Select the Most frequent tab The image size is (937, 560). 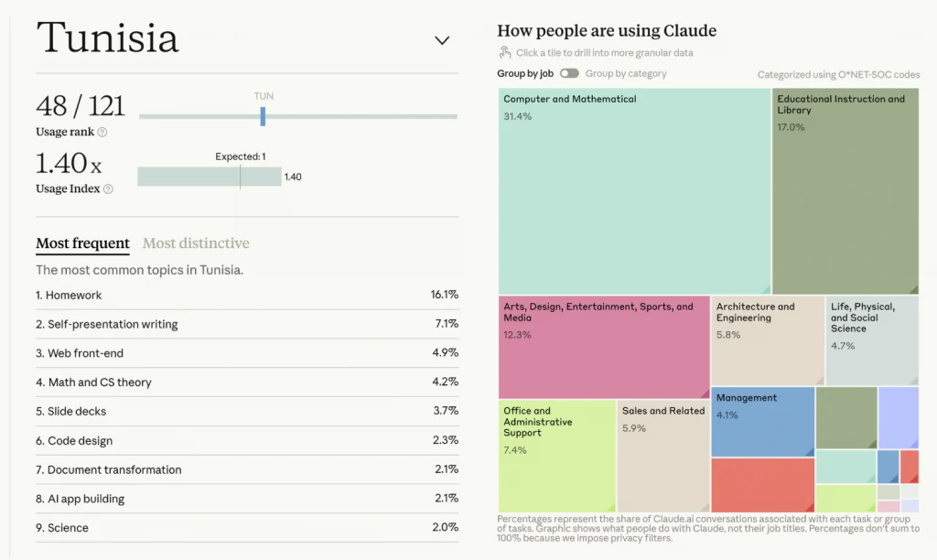tap(82, 243)
